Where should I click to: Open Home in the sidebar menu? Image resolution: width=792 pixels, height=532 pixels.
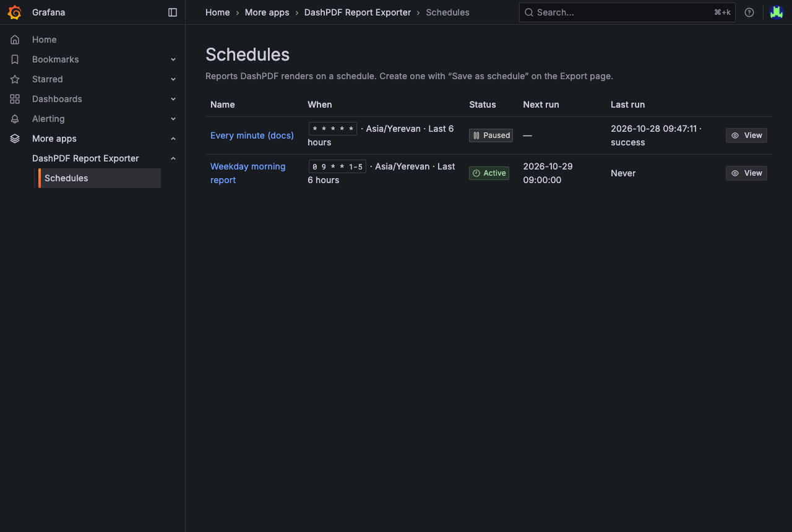[45, 40]
